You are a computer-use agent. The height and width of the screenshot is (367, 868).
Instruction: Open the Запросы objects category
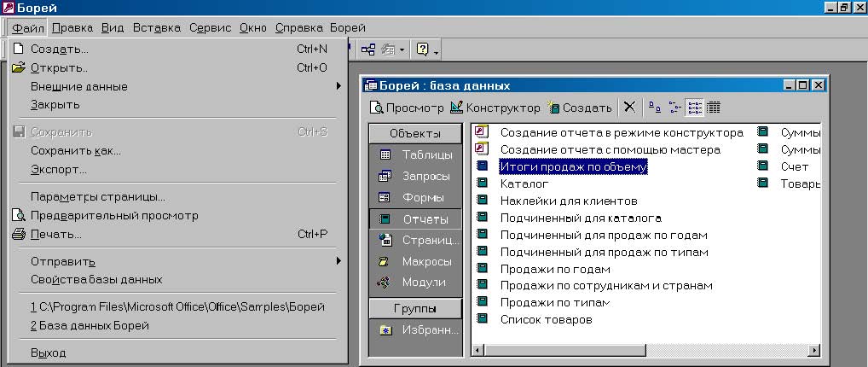415,177
